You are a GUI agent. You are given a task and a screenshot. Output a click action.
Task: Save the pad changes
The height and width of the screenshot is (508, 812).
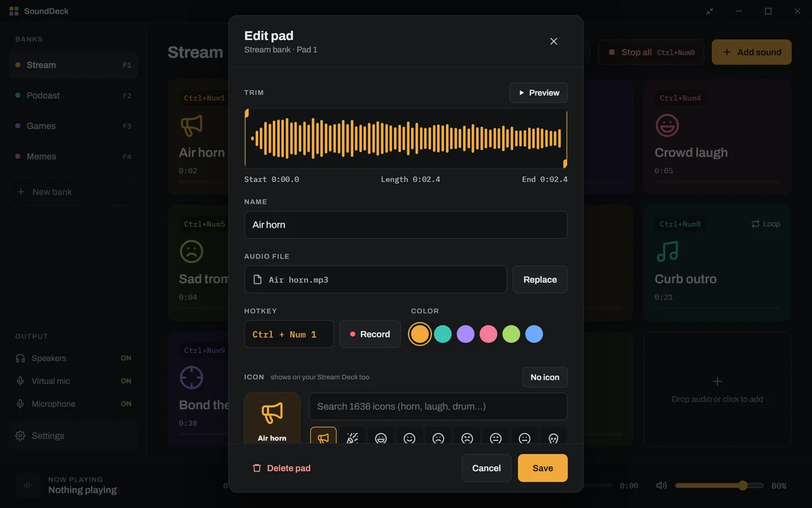tap(543, 468)
